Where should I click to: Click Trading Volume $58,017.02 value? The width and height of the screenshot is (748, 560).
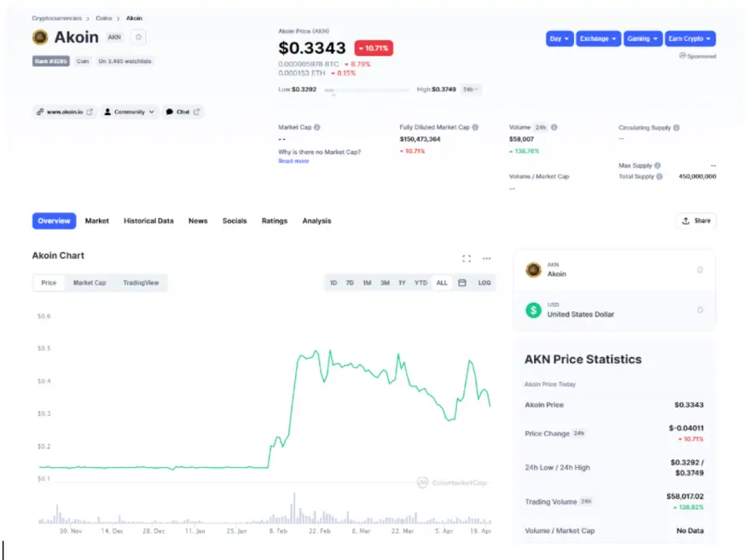click(x=685, y=496)
